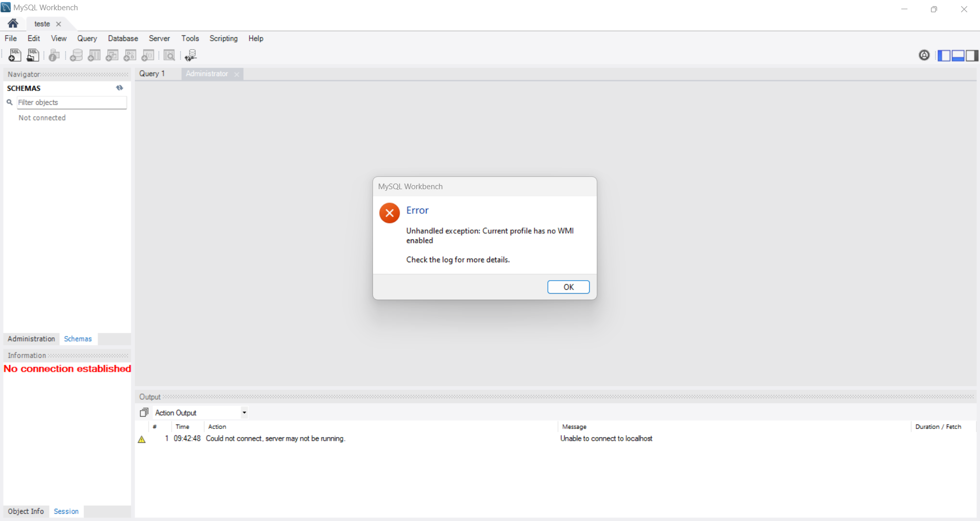Image resolution: width=980 pixels, height=521 pixels.
Task: Open the Query menu
Action: pyautogui.click(x=87, y=38)
